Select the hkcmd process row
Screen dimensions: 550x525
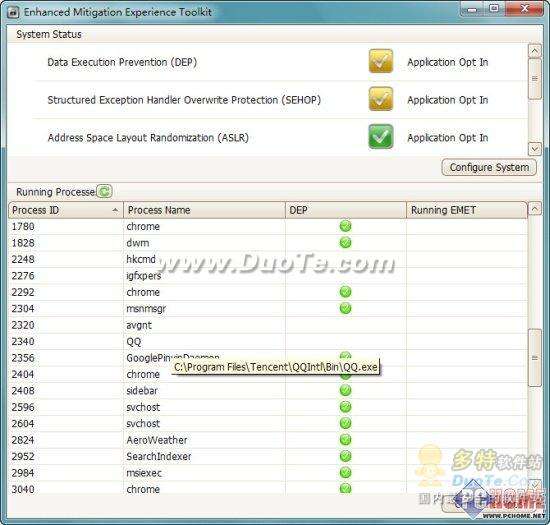[x=268, y=259]
